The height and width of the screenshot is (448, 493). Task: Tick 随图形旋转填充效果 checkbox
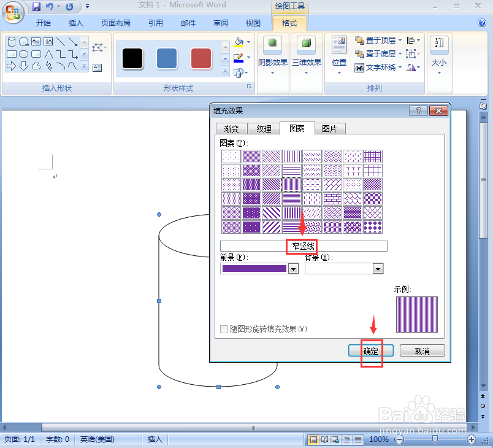[x=224, y=329]
